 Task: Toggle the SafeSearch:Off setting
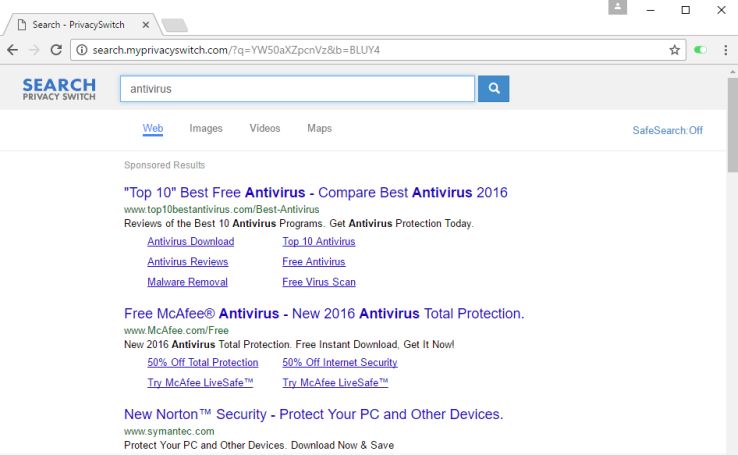(667, 130)
